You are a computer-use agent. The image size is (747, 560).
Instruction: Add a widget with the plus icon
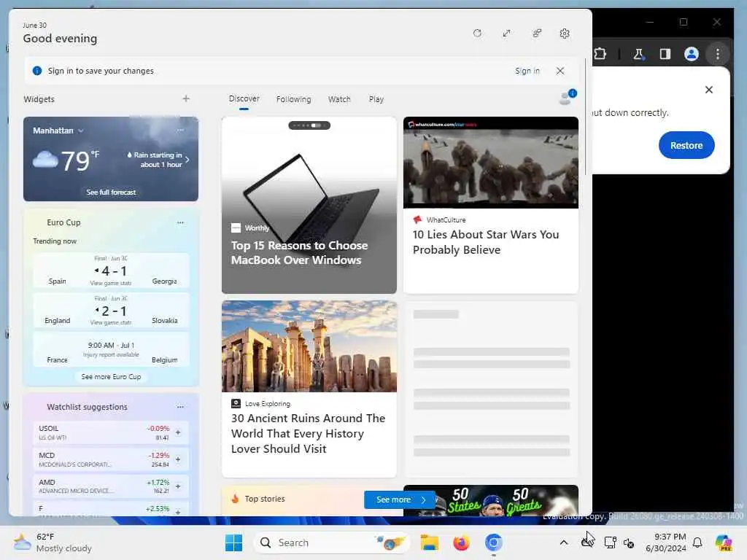pos(186,98)
